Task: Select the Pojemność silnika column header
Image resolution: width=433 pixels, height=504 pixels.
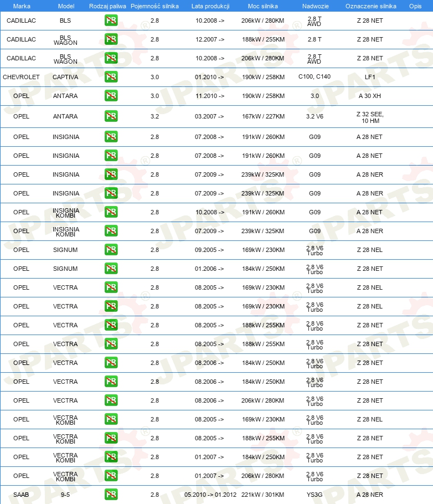Action: [x=154, y=6]
